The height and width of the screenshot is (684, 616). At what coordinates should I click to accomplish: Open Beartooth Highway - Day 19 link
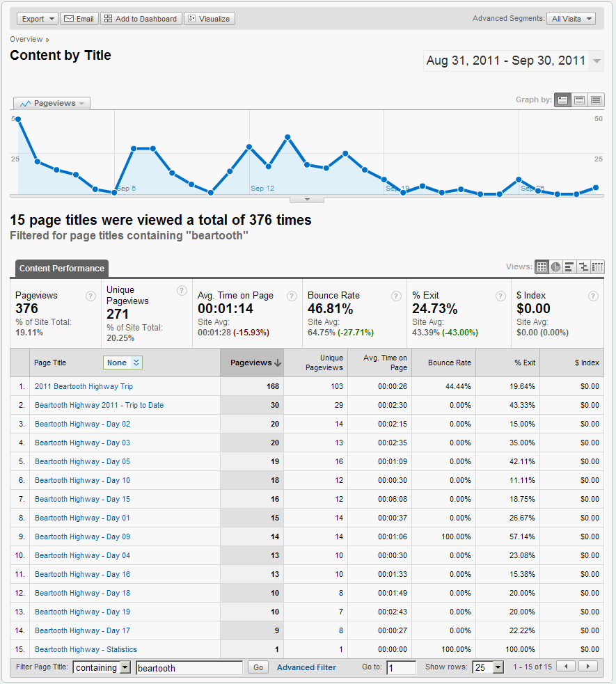pos(82,612)
